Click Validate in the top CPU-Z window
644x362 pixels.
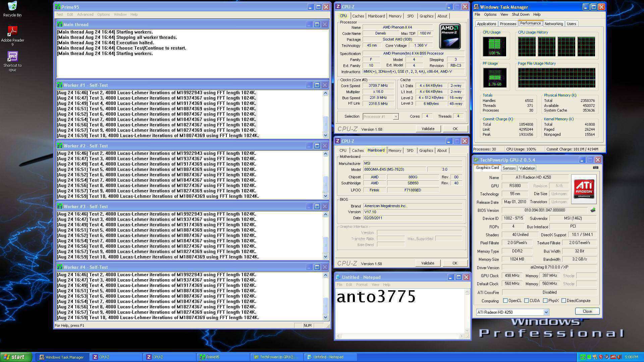point(428,129)
